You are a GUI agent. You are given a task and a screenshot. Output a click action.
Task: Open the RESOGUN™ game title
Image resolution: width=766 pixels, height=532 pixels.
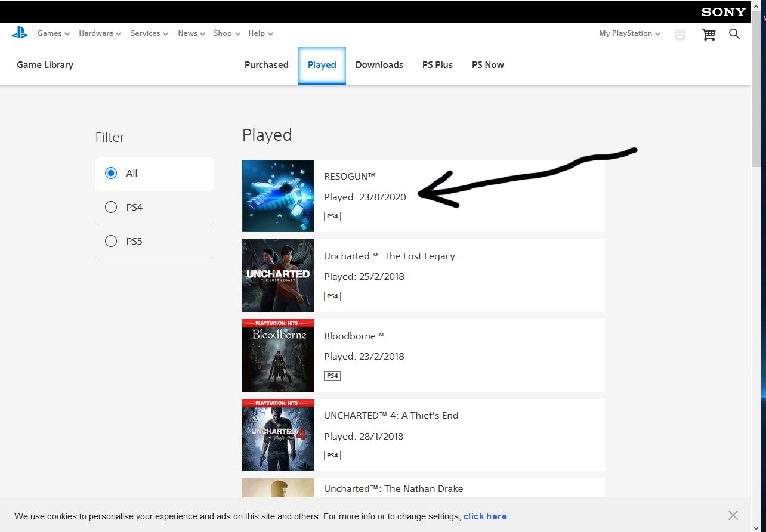pos(350,177)
